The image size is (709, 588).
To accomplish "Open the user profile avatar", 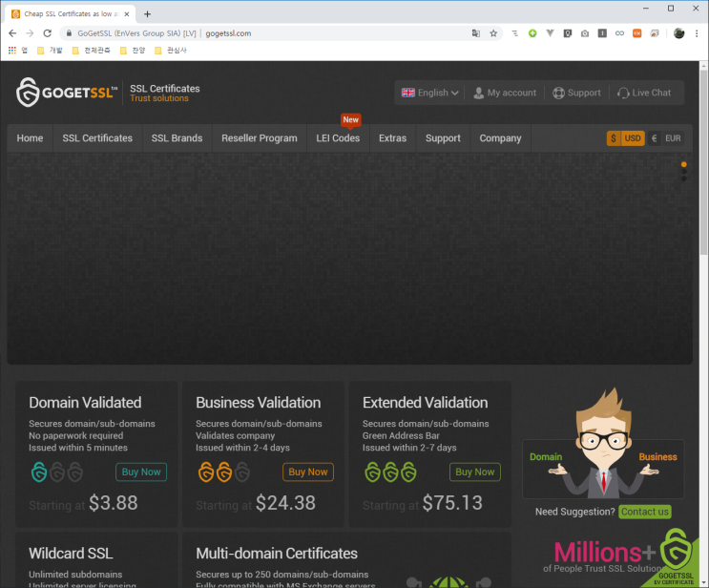I will click(678, 33).
